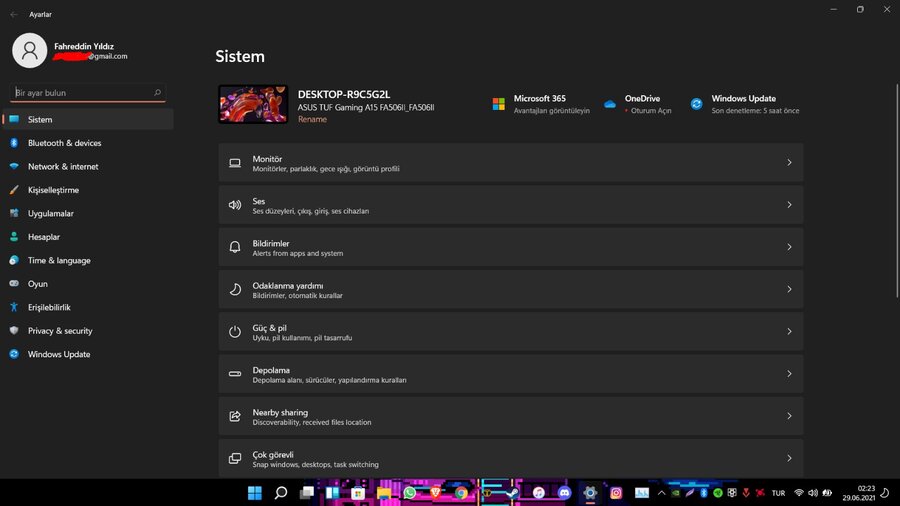Click the 'Bir ayar bulun' search field
900x506 pixels.
point(82,93)
